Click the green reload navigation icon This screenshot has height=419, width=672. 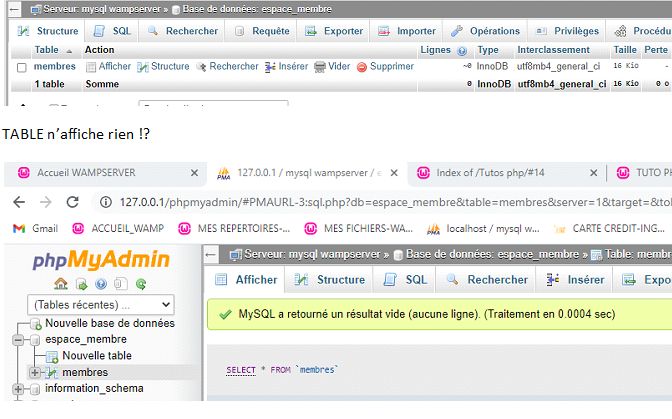[141, 284]
